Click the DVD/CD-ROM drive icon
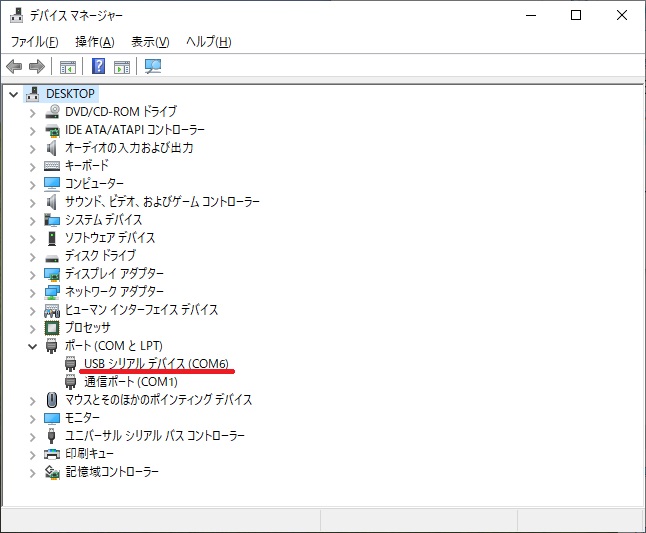Viewport: 646px width, 533px height. coord(52,112)
